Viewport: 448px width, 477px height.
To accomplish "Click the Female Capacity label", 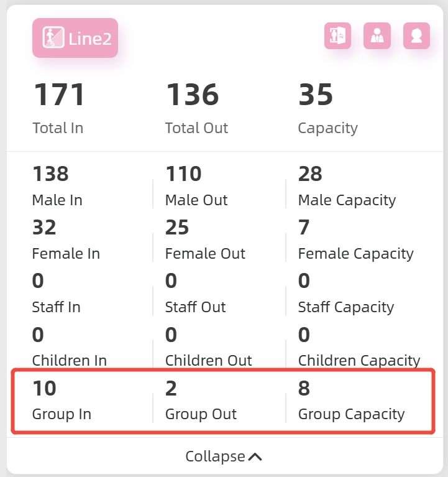I will 355,253.
